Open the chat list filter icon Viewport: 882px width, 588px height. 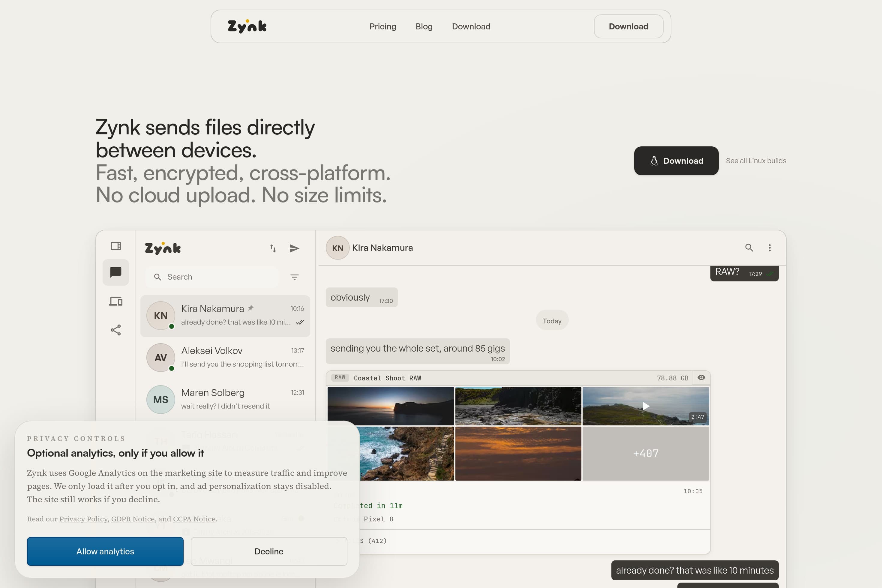tap(294, 277)
